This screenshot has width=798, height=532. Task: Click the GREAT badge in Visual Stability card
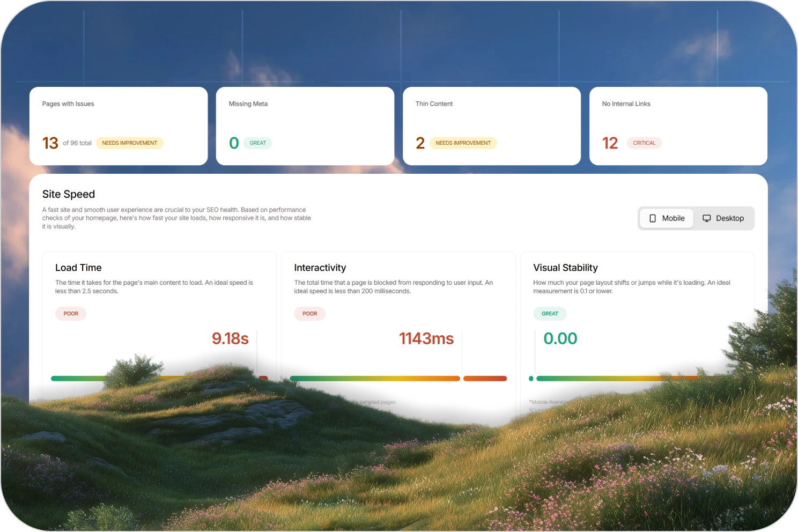pos(550,314)
